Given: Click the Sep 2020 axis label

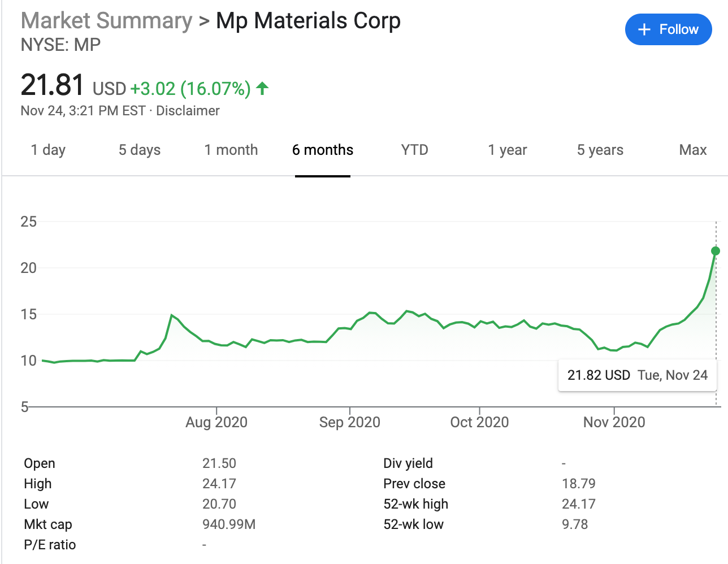Looking at the screenshot, I should click(349, 422).
